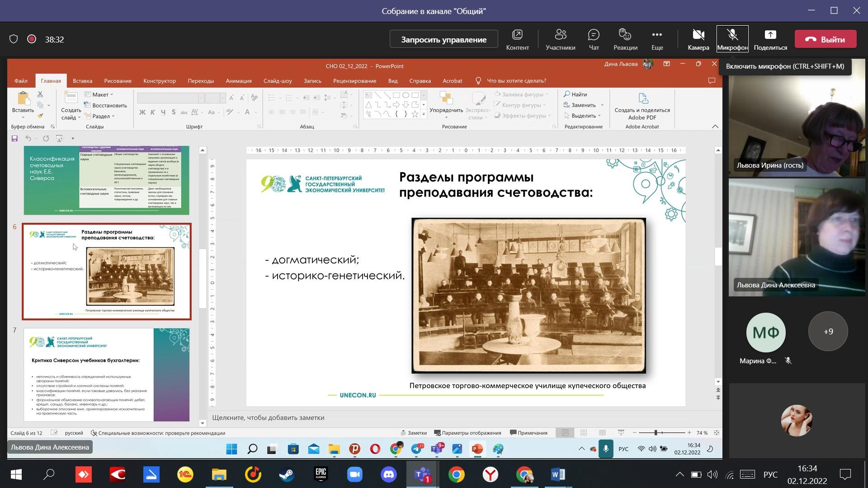Screen dimensions: 868x488
Task: Open Teams icon in the Windows taskbar
Action: tap(423, 474)
